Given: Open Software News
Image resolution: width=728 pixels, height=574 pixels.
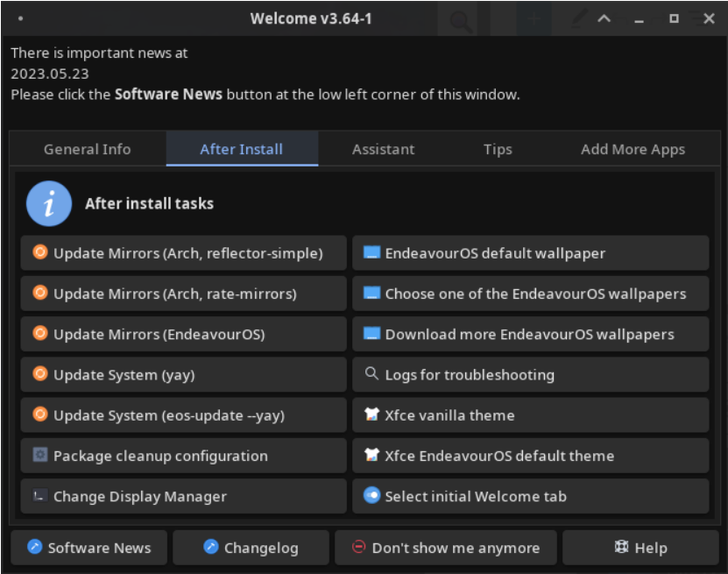Looking at the screenshot, I should 89,548.
